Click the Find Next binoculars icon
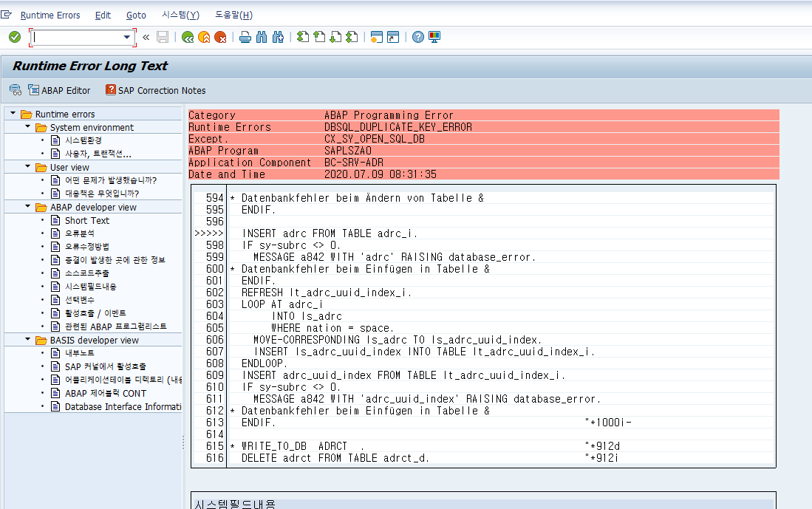Viewport: 812px width, 509px height. (x=278, y=37)
